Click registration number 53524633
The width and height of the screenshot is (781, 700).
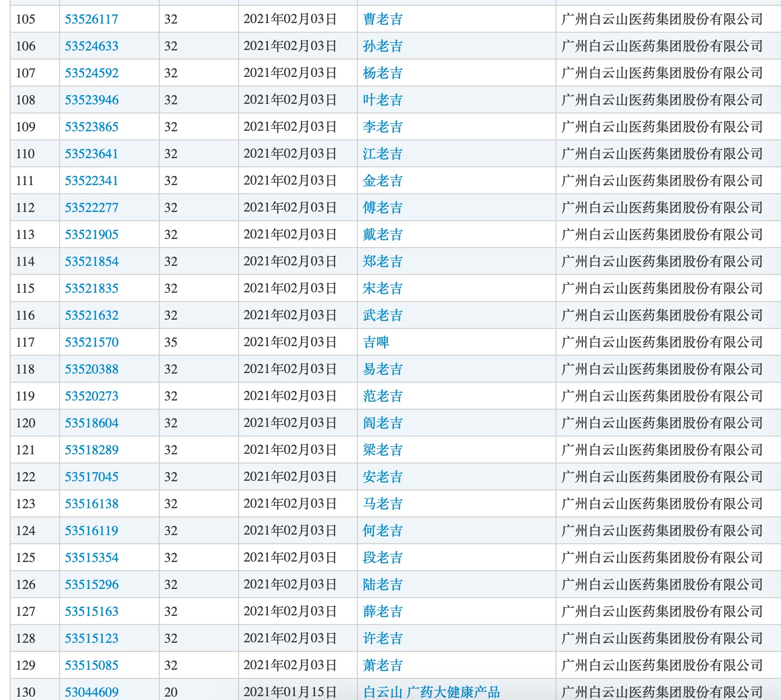point(91,46)
